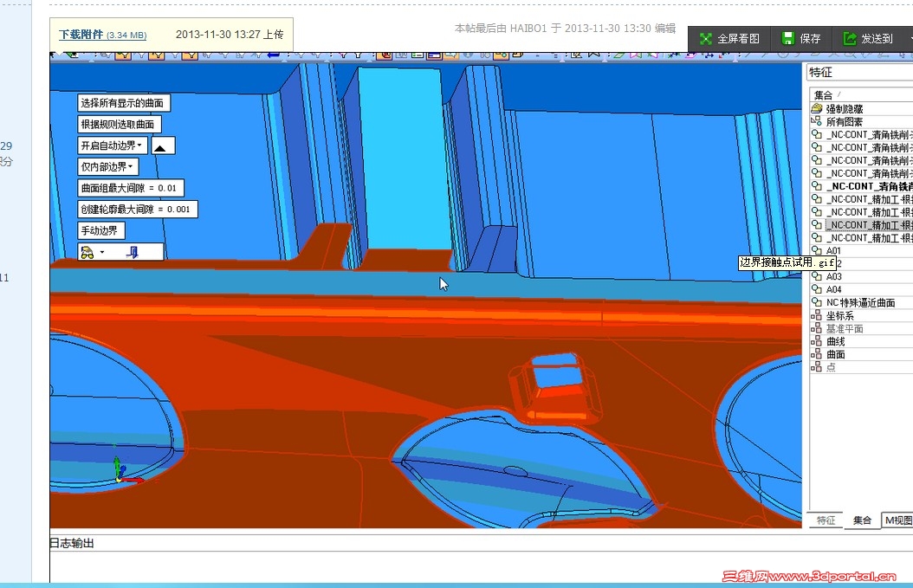Select the highlighted _NC-CONT_精加工 row
913x588 pixels.
[x=861, y=224]
